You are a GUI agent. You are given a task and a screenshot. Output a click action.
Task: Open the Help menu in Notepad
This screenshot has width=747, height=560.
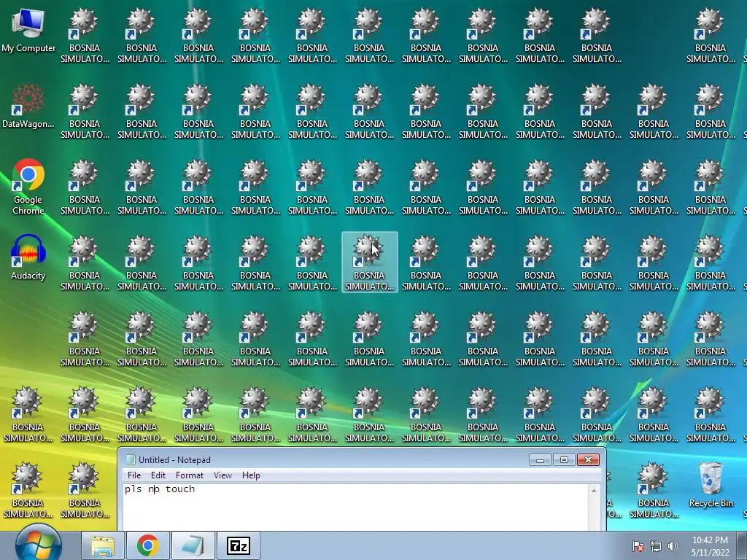pyautogui.click(x=251, y=475)
